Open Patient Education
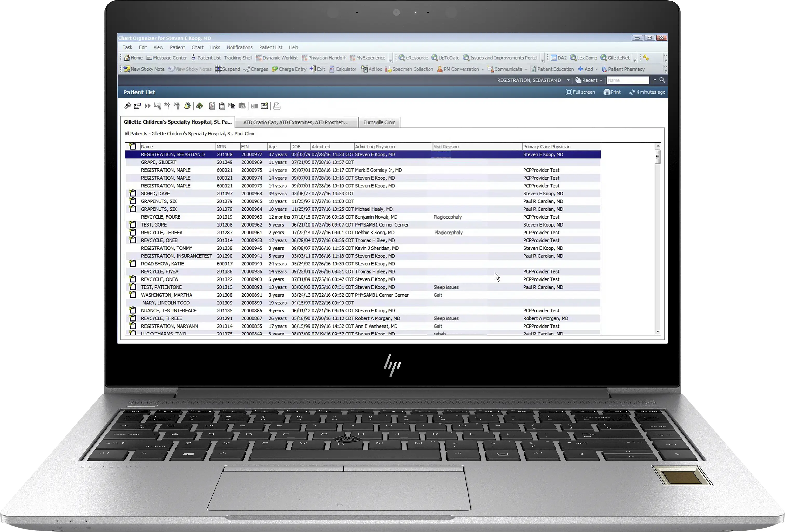 (x=552, y=69)
